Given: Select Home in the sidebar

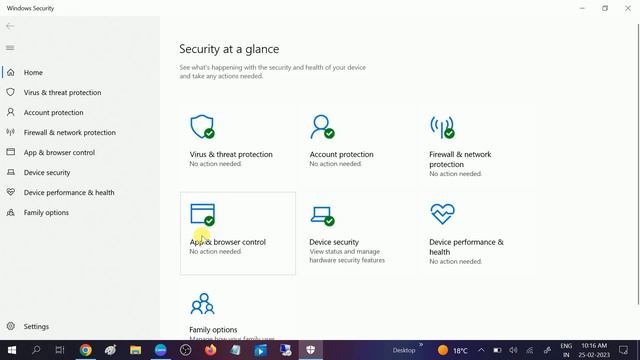Looking at the screenshot, I should [x=33, y=72].
